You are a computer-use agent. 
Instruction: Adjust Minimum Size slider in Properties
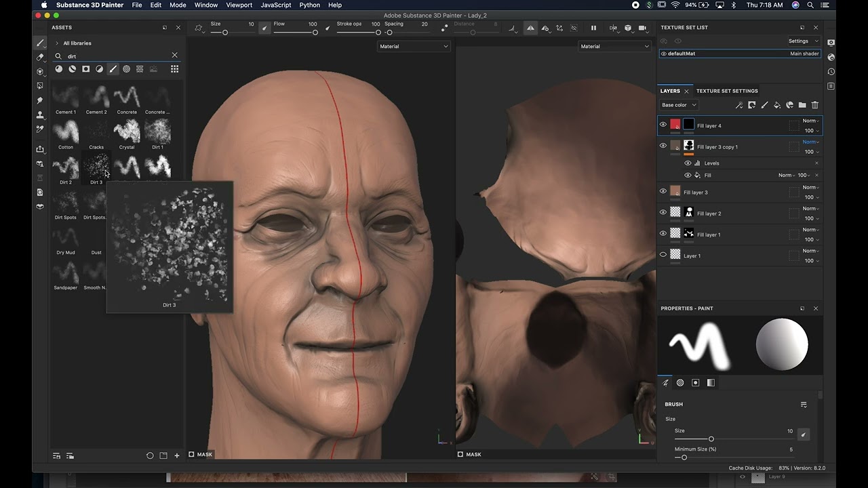[734, 457]
